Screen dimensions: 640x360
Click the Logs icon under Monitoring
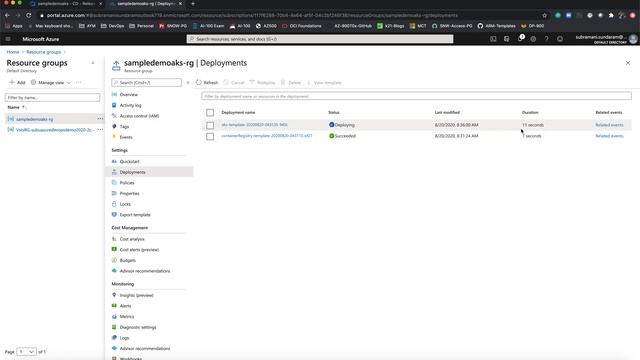(x=114, y=338)
